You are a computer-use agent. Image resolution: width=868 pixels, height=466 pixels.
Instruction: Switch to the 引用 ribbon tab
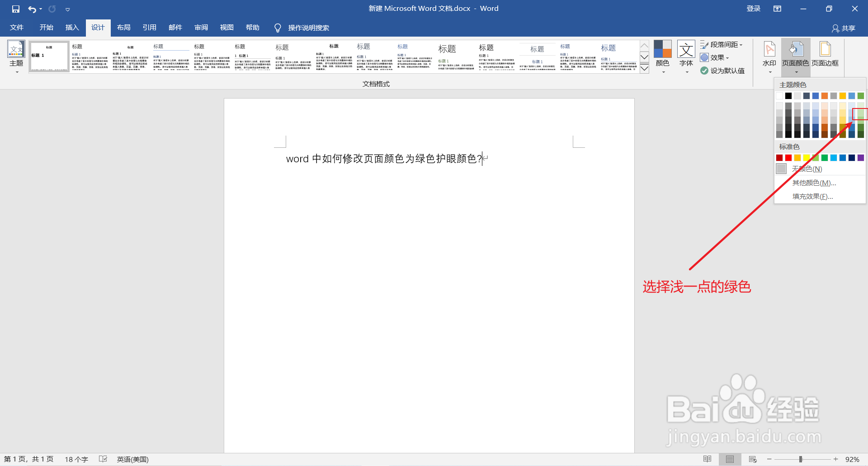[149, 28]
